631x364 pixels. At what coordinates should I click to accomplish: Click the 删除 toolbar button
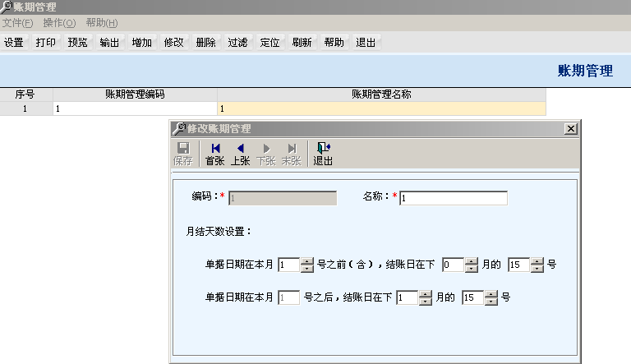[x=205, y=42]
